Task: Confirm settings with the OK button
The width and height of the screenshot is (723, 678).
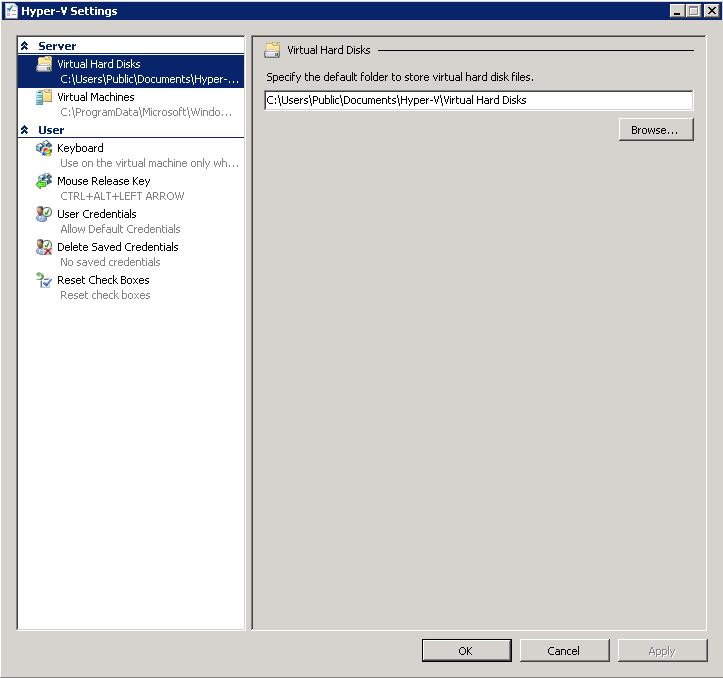Action: (x=465, y=651)
